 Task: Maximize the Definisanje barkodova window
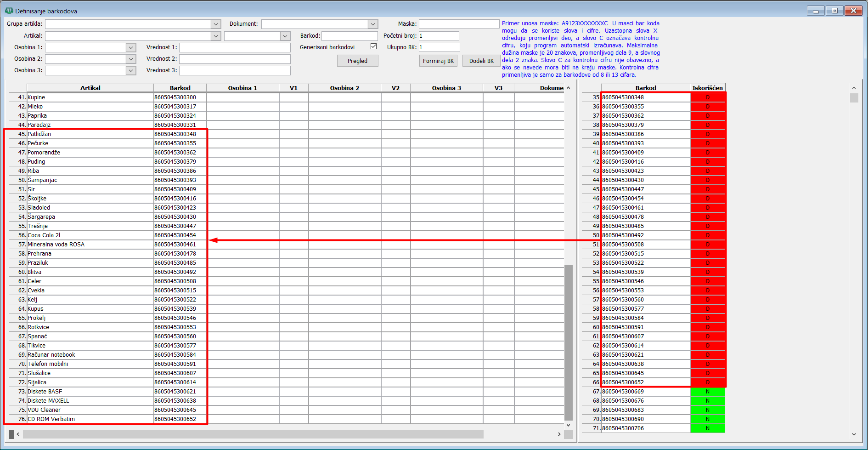pos(834,11)
